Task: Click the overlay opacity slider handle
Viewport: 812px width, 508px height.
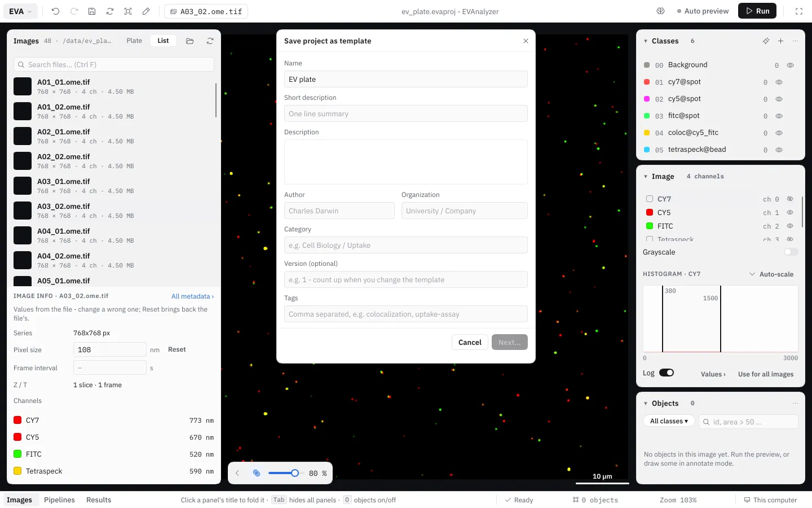Action: (294, 473)
